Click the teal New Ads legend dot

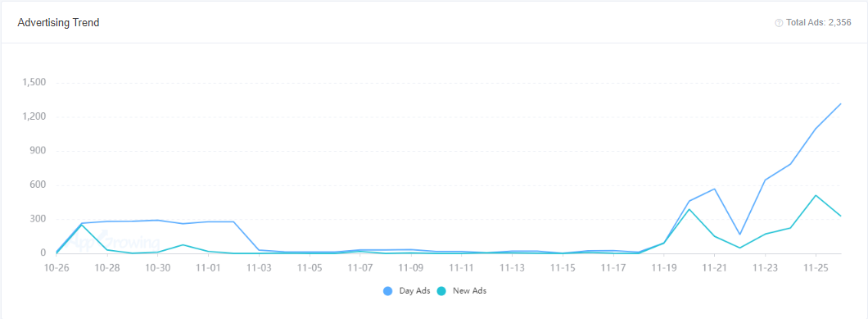(x=441, y=290)
